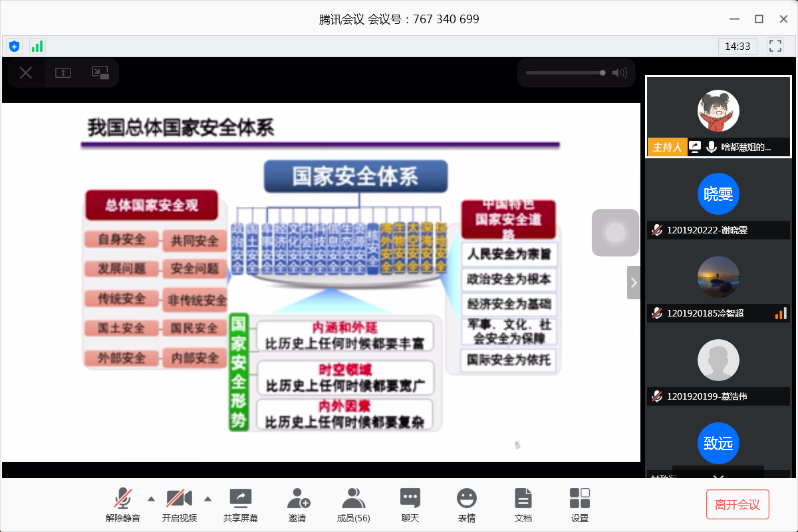Image resolution: width=798 pixels, height=532 pixels.
Task: Click the 离开会议 leave meeting button
Action: pos(737,505)
